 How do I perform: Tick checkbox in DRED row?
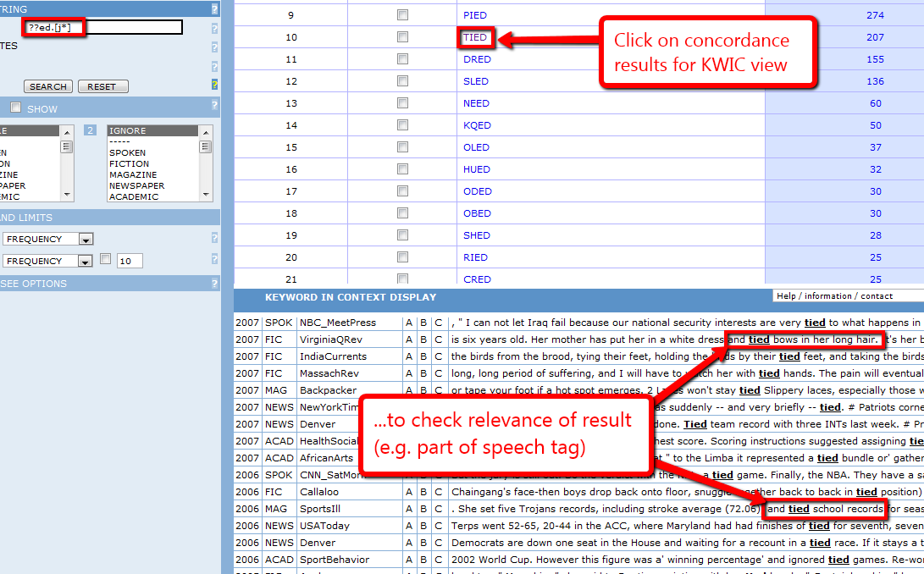point(402,59)
